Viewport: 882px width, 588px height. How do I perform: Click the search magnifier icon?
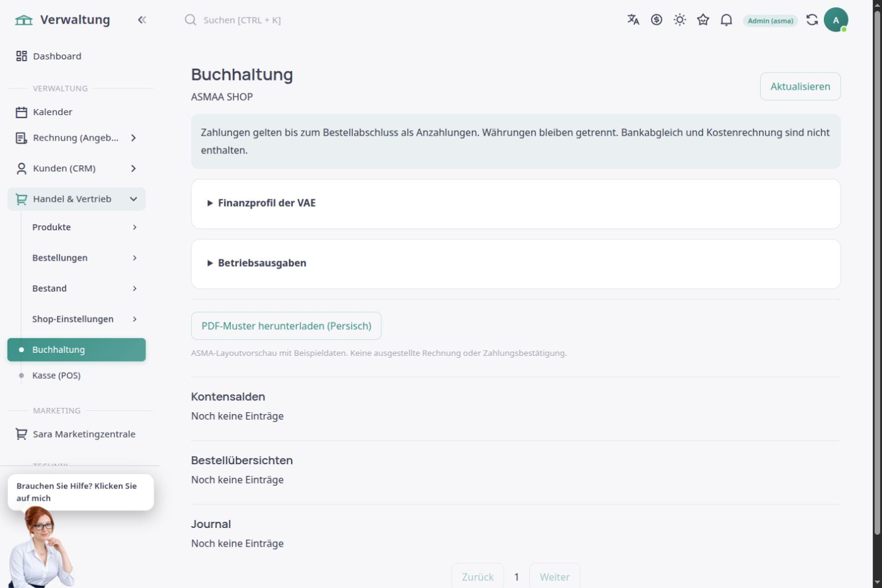click(191, 20)
